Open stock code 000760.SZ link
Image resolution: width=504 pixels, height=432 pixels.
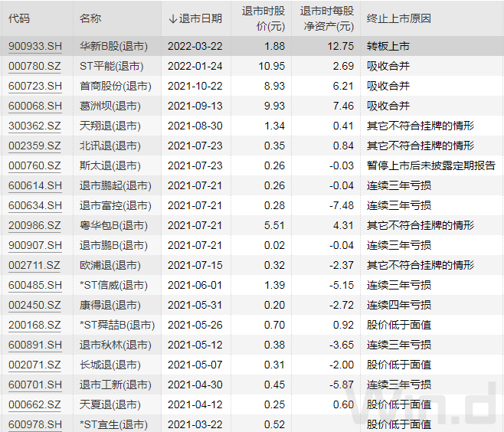(34, 166)
